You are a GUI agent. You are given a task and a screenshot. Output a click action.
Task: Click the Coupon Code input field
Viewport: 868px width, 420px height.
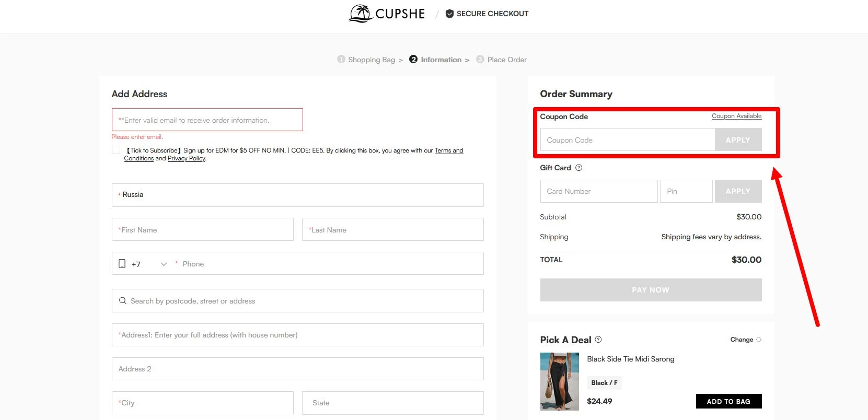627,140
